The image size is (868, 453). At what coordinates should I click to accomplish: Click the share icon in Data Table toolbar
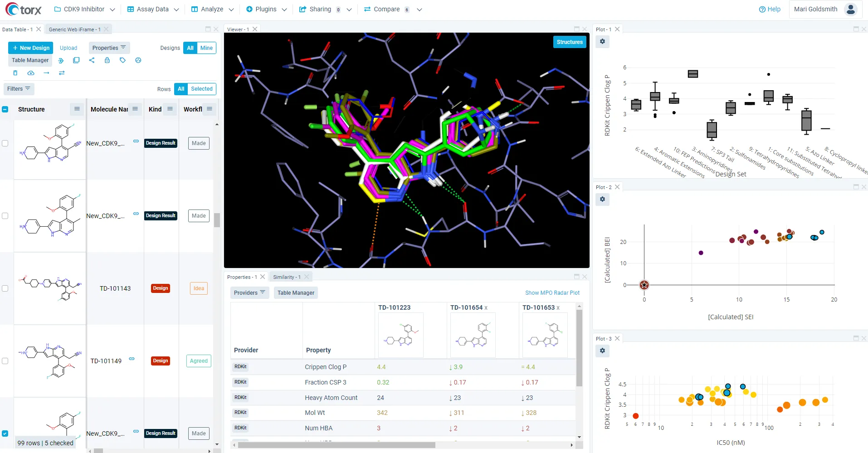pyautogui.click(x=92, y=60)
